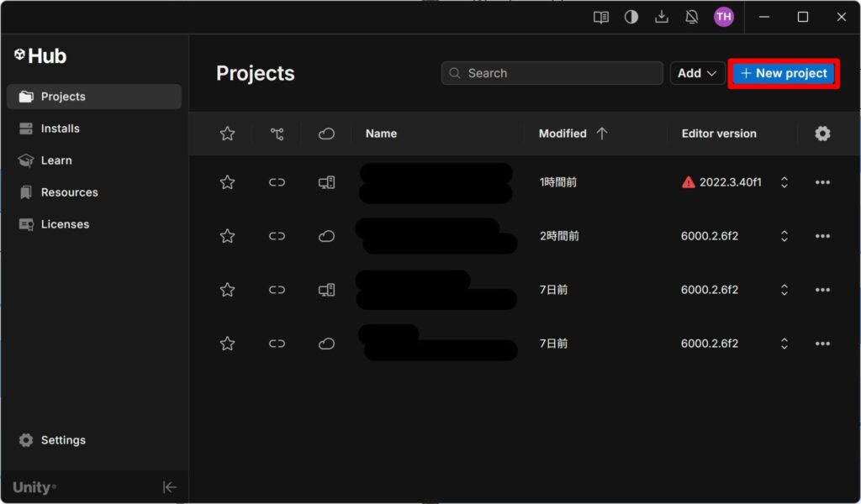
Task: Change editor version for 2022.3.40f1 project
Action: pyautogui.click(x=784, y=182)
